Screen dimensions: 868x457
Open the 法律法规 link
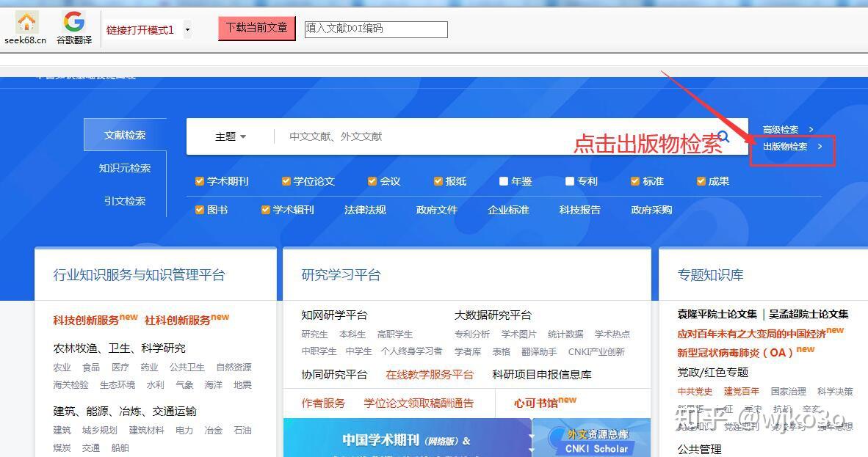click(365, 211)
